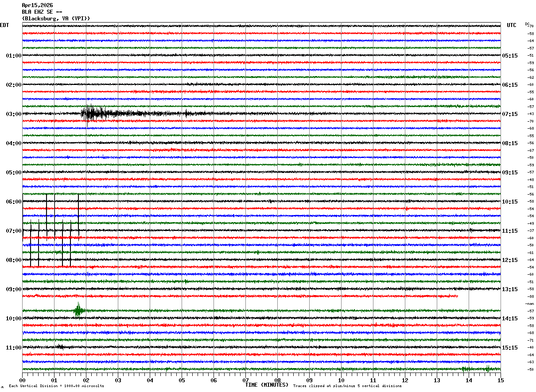Click the "10:00" EDT time label

tap(14, 319)
